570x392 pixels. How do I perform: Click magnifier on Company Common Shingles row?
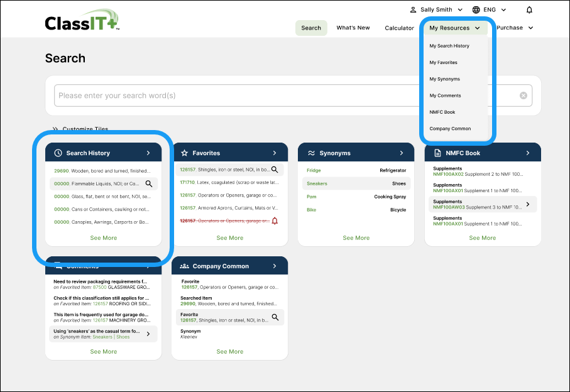click(275, 317)
